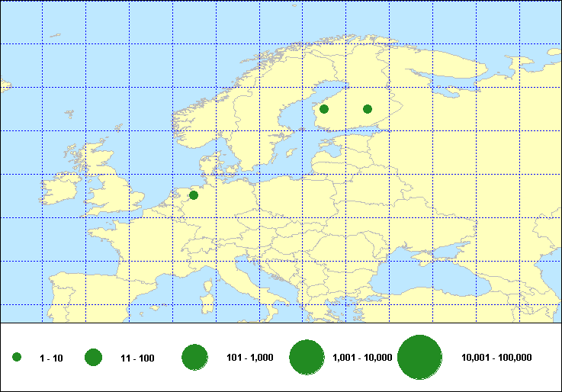This screenshot has height=392, width=562.
Task: Click the 11 - 100 legend circle
Action: pyautogui.click(x=94, y=358)
